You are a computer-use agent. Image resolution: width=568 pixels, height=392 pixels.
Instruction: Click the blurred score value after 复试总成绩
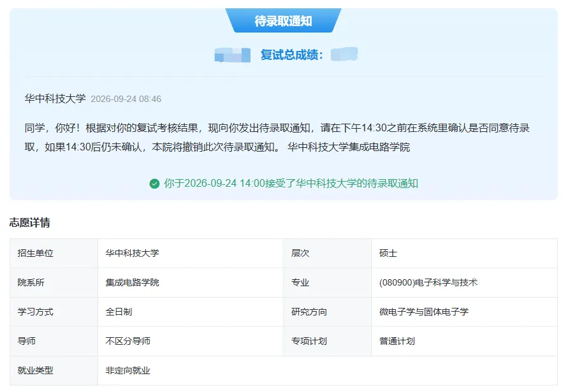click(344, 54)
